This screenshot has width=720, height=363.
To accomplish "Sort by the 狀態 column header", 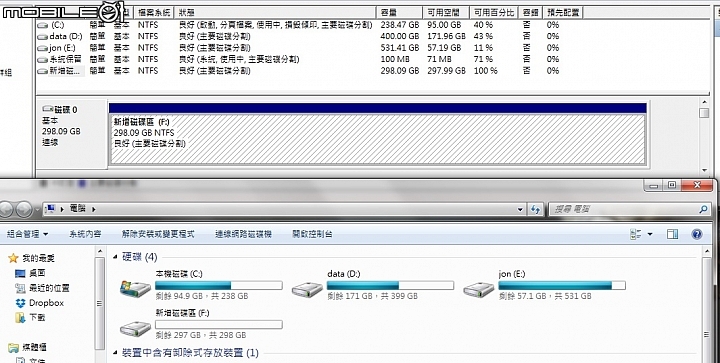I will pos(275,13).
